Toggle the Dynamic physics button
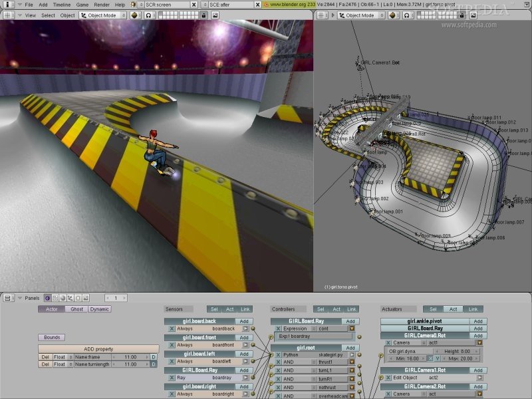The image size is (532, 399). (x=100, y=309)
